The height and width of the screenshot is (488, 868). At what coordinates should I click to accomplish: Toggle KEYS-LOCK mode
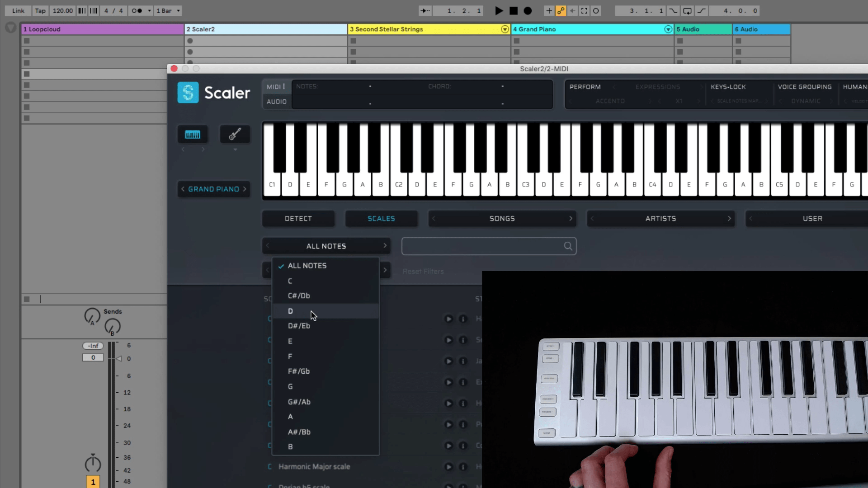(728, 87)
